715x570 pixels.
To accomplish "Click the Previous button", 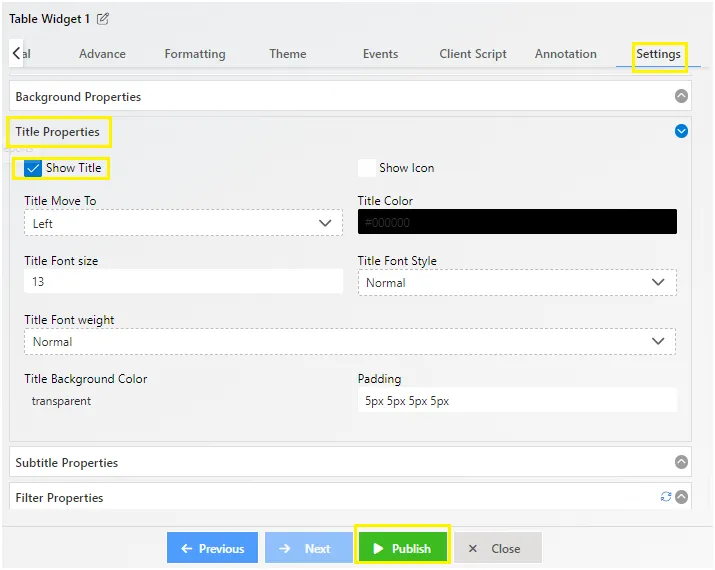I will [x=212, y=548].
